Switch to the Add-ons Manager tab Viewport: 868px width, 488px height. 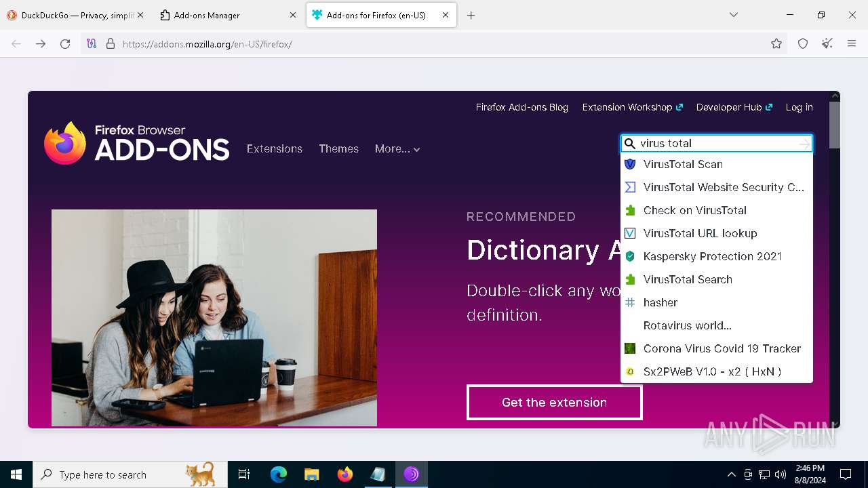point(228,15)
